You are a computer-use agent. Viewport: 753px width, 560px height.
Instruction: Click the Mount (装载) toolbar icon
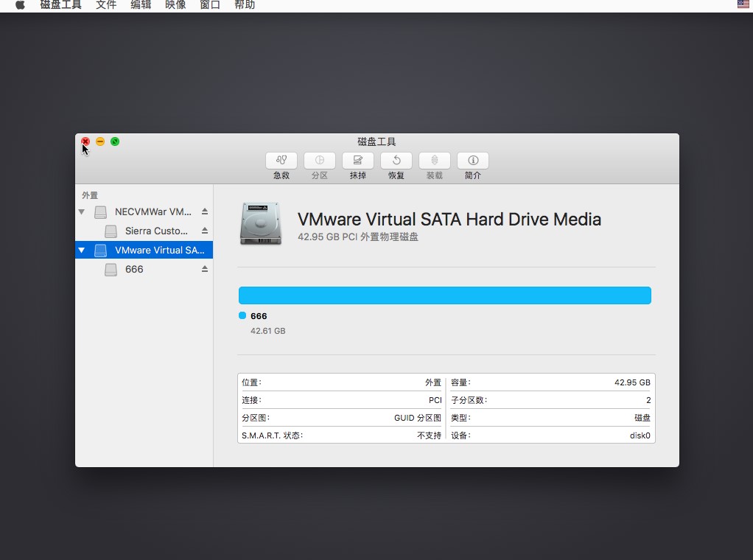coord(435,161)
